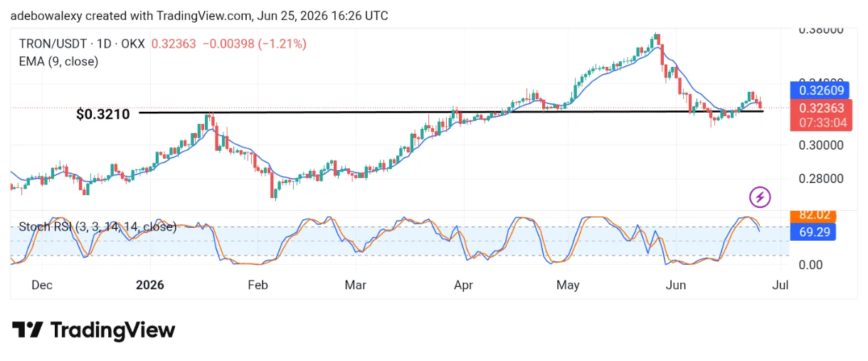Click the red 0.32363 current price tag

[x=822, y=108]
